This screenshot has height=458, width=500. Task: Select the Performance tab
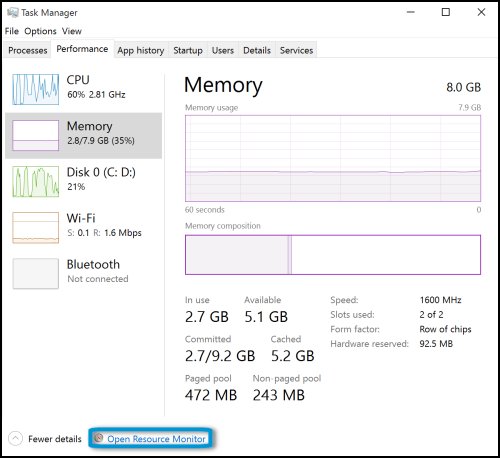coord(82,49)
